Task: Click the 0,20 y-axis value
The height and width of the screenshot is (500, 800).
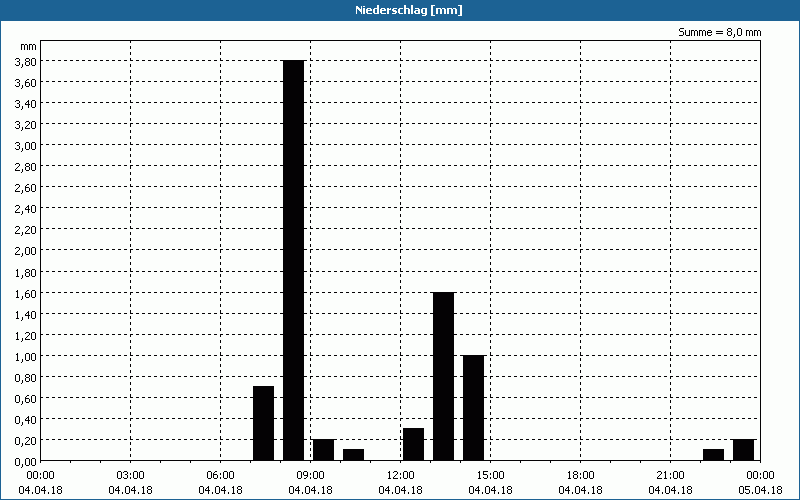Action: [x=25, y=441]
